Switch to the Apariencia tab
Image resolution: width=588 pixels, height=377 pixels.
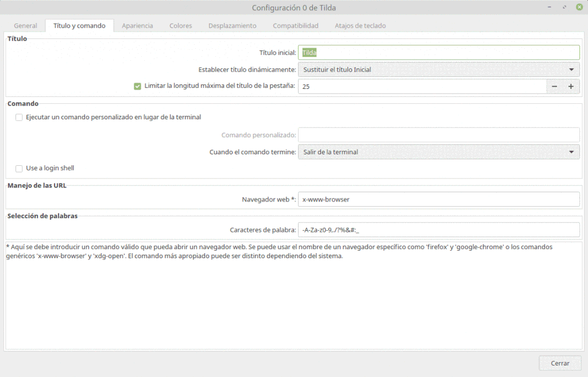coord(137,25)
